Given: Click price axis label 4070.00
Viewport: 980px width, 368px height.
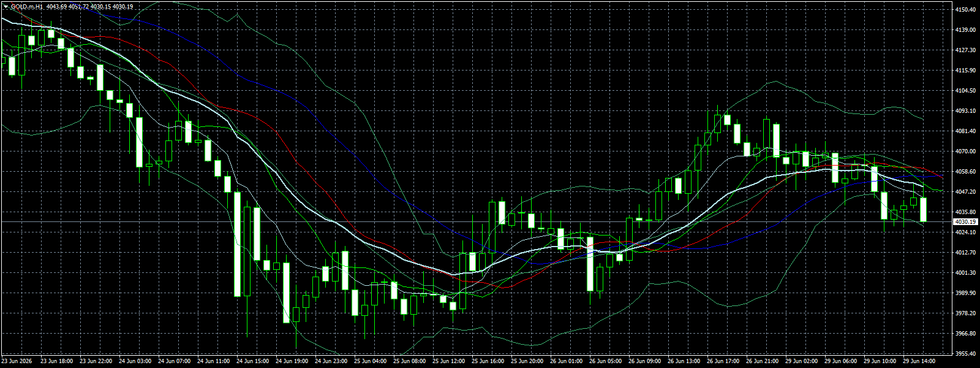Looking at the screenshot, I should click(965, 151).
